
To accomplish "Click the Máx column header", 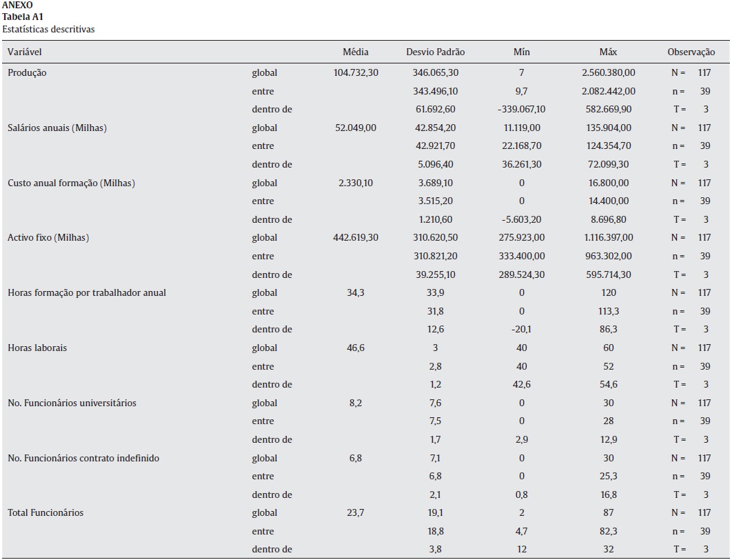I will pos(608,52).
